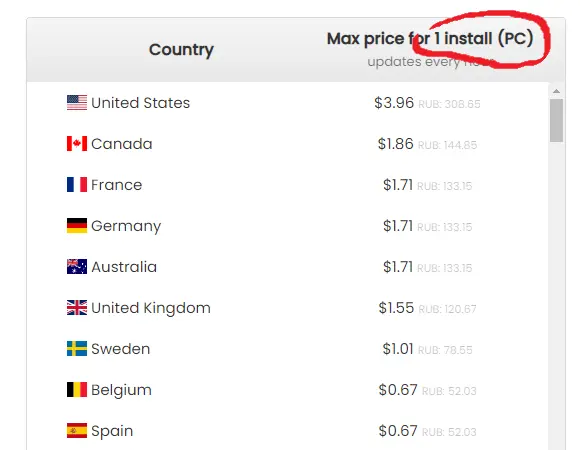The height and width of the screenshot is (450, 580).
Task: Click the Max price for 1 install header
Action: pos(430,39)
